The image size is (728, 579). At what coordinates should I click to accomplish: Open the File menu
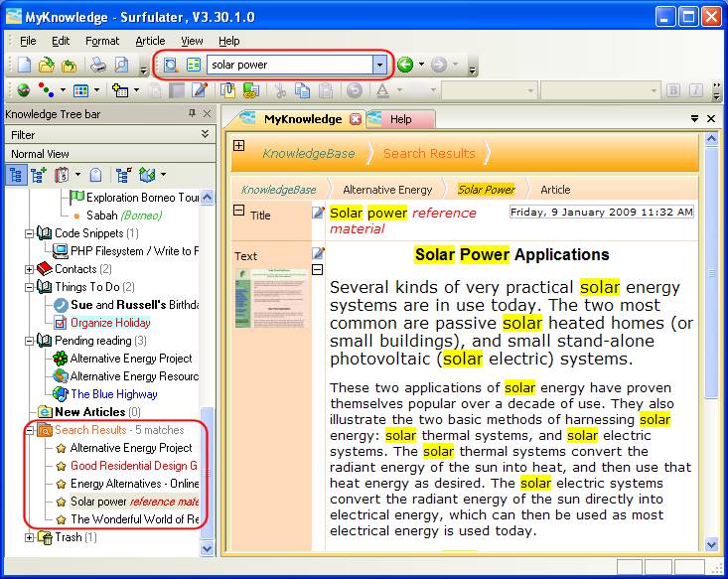pos(28,41)
